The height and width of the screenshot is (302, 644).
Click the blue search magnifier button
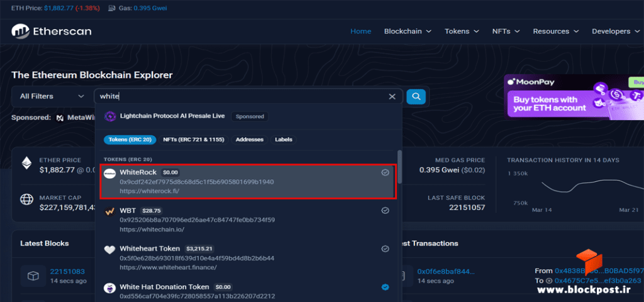[416, 96]
